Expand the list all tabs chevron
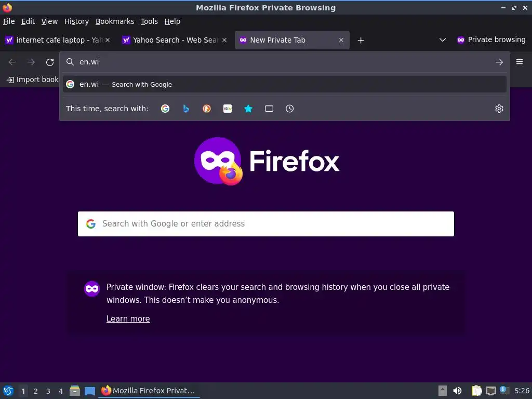This screenshot has height=399, width=532. tap(443, 40)
